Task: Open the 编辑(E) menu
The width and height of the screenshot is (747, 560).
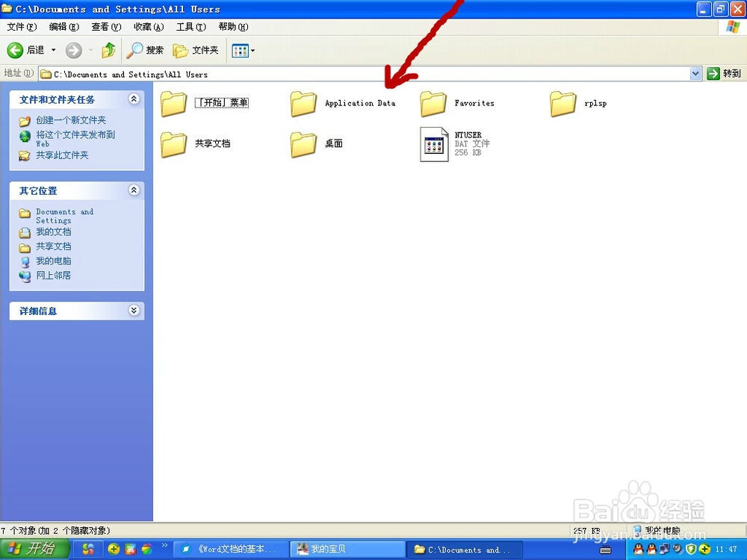Action: (x=63, y=27)
